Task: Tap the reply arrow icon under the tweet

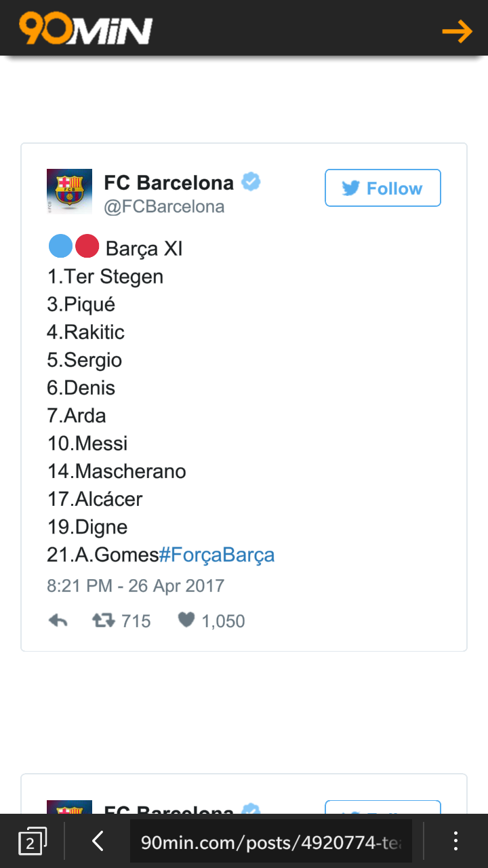Action: click(58, 620)
